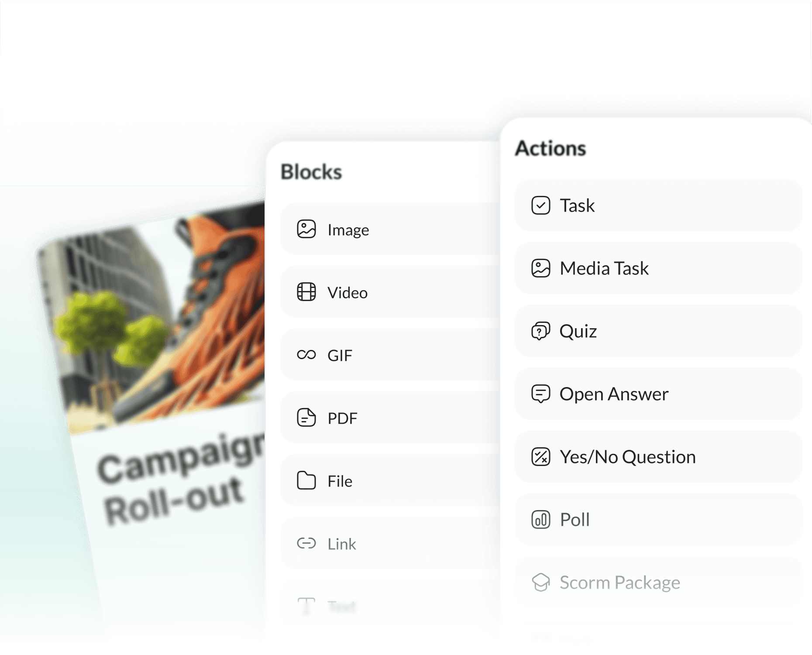The height and width of the screenshot is (655, 812).
Task: Insert a PDF block
Action: click(390, 418)
